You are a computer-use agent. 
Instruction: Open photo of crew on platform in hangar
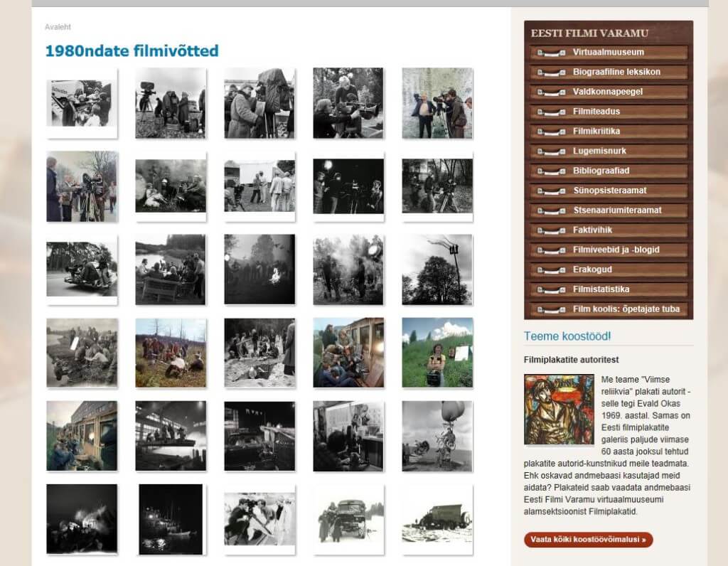tap(171, 436)
